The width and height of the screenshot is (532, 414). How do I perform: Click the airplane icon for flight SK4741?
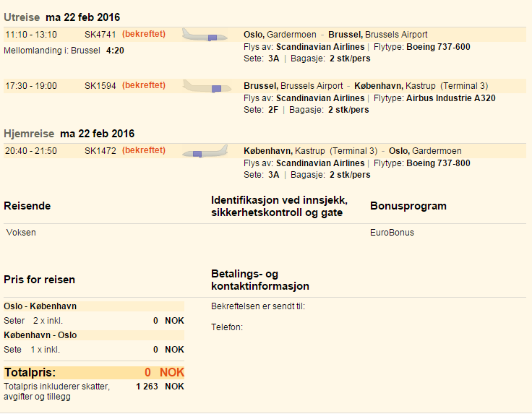click(205, 35)
